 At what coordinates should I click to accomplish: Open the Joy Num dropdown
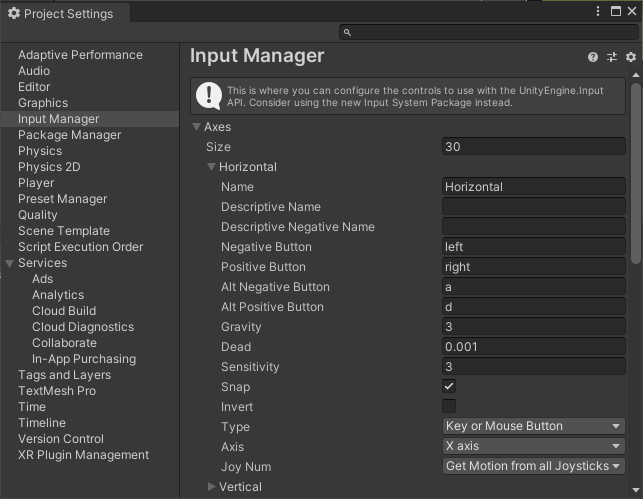(x=534, y=466)
